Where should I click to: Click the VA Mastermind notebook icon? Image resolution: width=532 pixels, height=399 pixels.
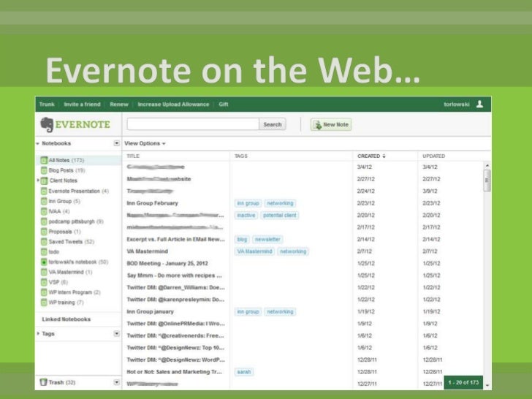click(44, 272)
